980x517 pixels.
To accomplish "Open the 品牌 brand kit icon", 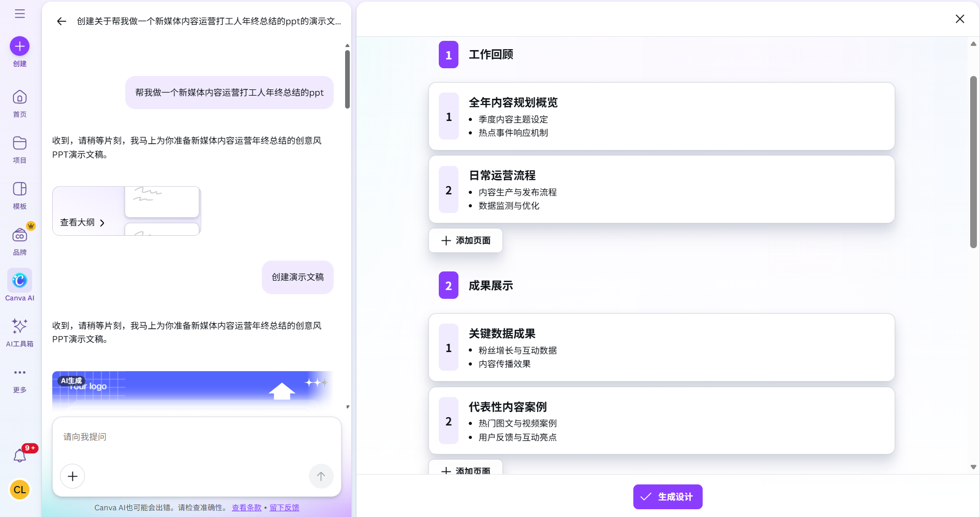I will point(19,236).
